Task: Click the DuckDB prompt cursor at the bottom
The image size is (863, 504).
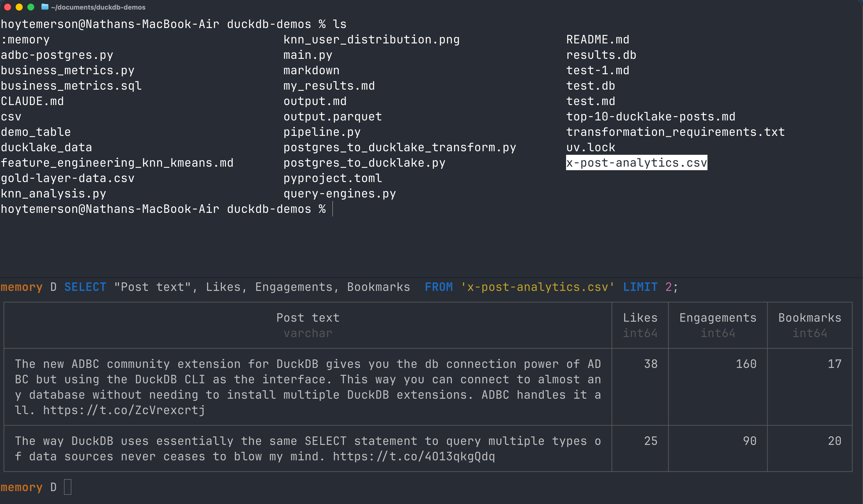Action: pos(67,487)
